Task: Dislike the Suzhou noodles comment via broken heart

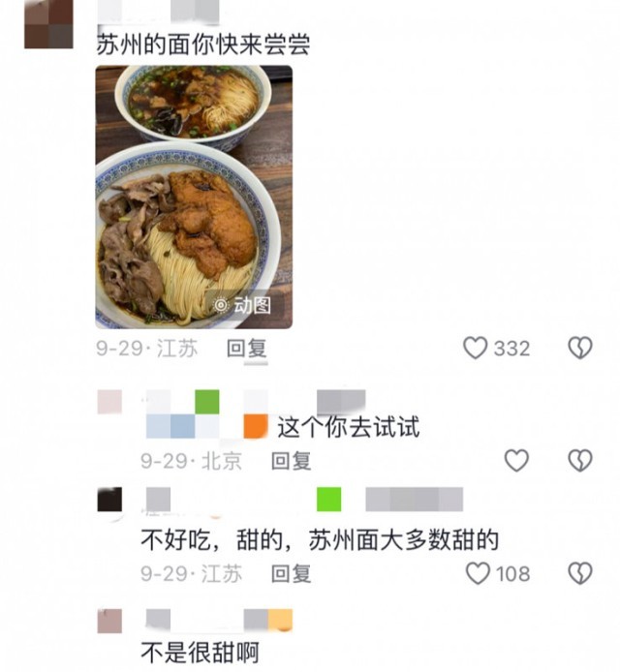Action: click(x=580, y=348)
